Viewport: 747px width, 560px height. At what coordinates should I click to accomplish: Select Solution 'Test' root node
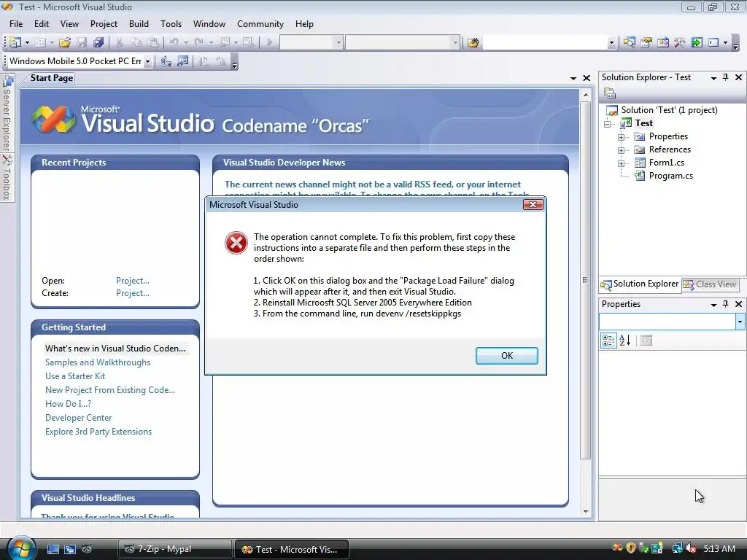point(669,110)
